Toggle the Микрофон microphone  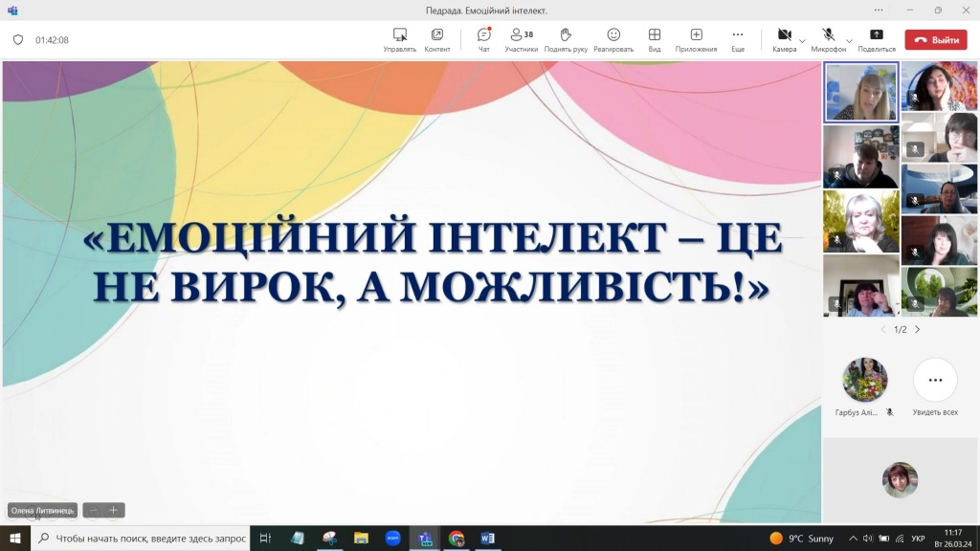coord(828,40)
